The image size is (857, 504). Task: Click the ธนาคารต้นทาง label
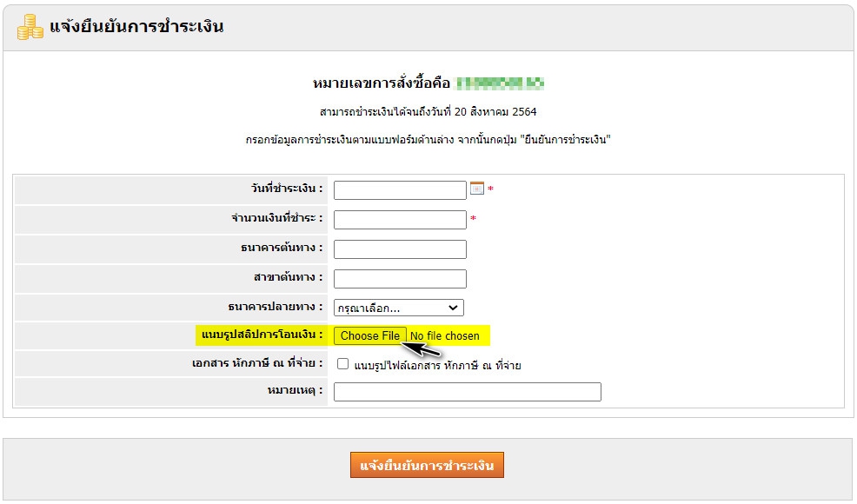coord(282,248)
